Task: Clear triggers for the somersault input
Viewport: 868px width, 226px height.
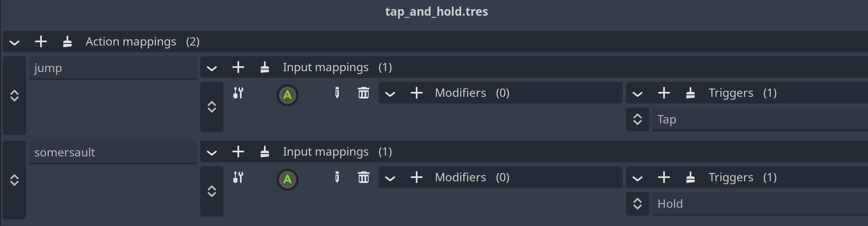Action: point(691,177)
